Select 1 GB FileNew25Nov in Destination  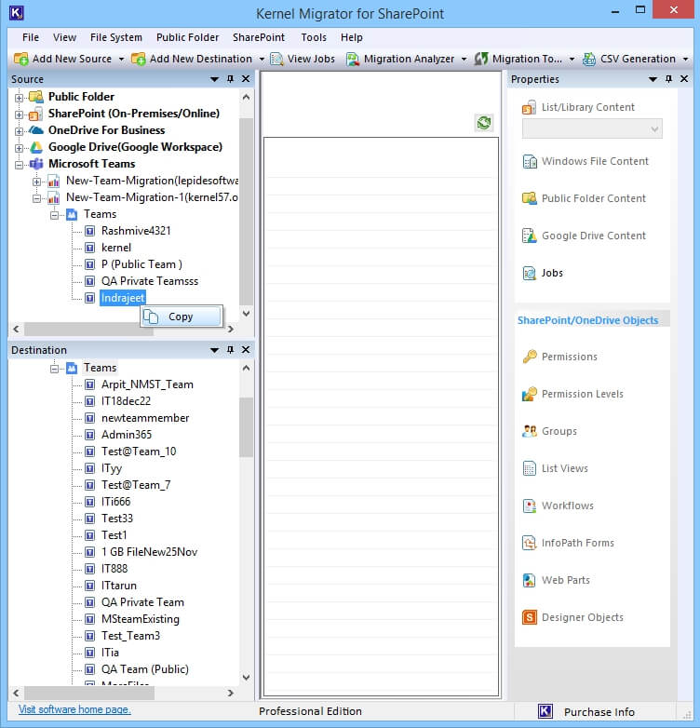pyautogui.click(x=149, y=551)
